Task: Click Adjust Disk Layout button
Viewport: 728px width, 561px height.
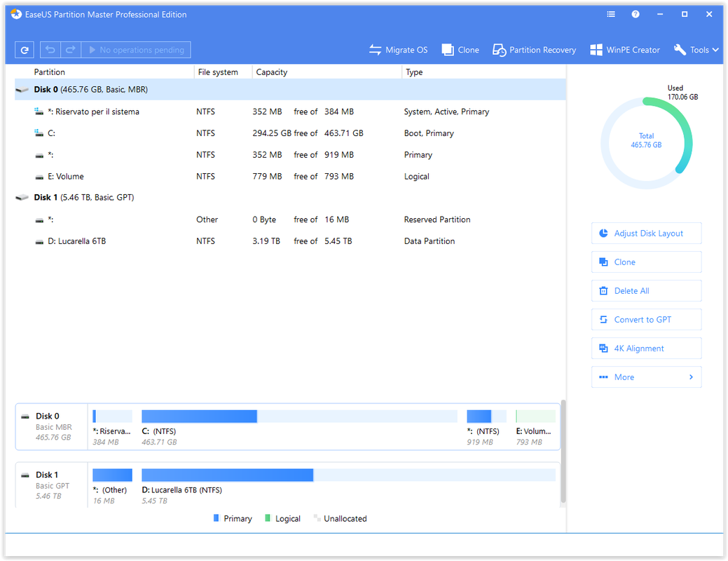Action: coord(646,234)
